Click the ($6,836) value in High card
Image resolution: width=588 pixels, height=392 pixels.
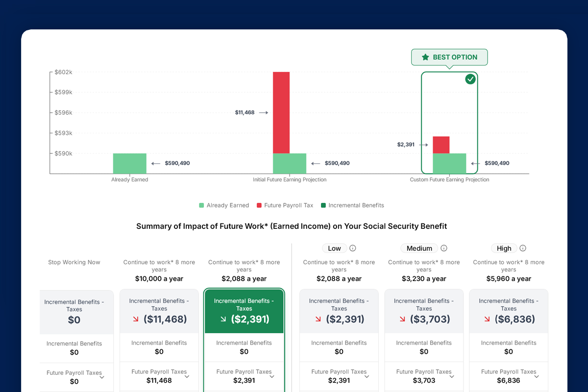tap(515, 319)
